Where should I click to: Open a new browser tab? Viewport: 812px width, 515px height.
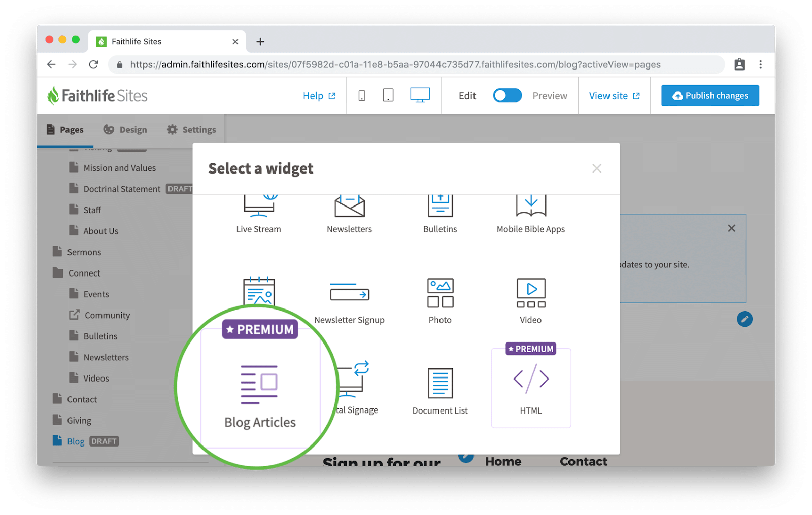point(260,42)
